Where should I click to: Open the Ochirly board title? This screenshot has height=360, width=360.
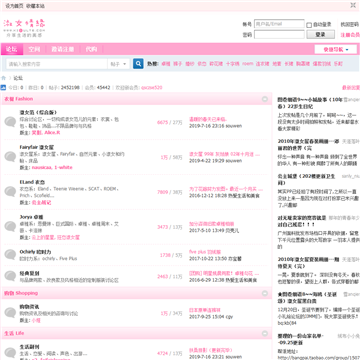35,252
